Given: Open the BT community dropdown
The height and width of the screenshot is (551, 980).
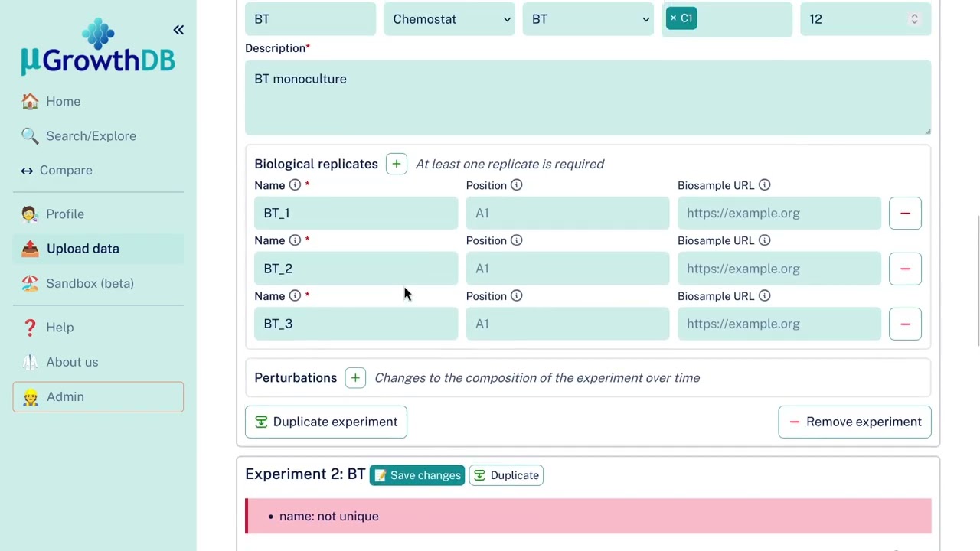Looking at the screenshot, I should pos(588,19).
